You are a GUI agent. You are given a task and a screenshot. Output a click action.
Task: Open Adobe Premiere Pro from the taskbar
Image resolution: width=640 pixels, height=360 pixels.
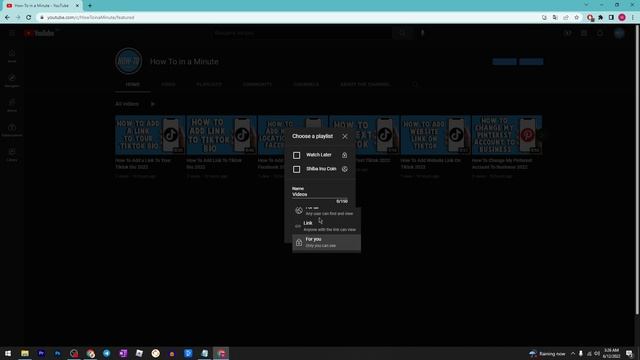click(41, 353)
